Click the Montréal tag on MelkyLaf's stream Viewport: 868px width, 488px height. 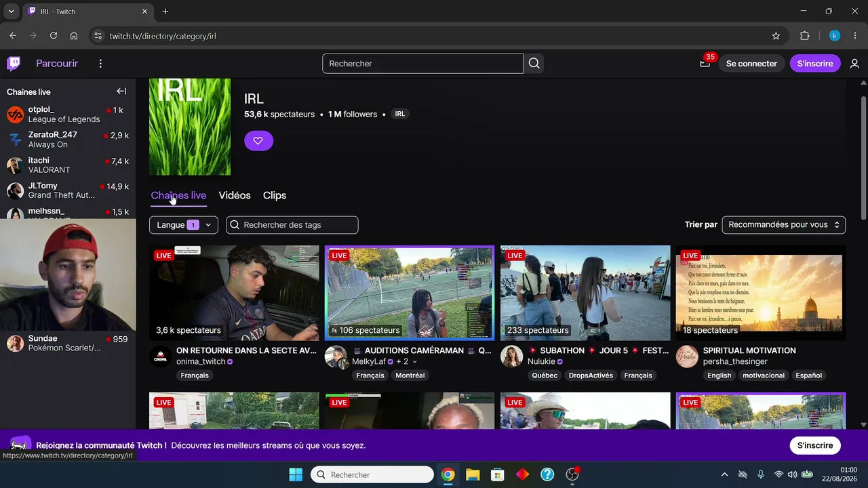pos(410,375)
